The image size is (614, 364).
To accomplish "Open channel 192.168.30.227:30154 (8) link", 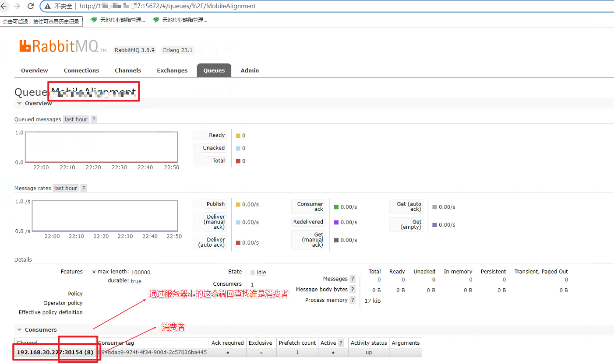I will 55,352.
